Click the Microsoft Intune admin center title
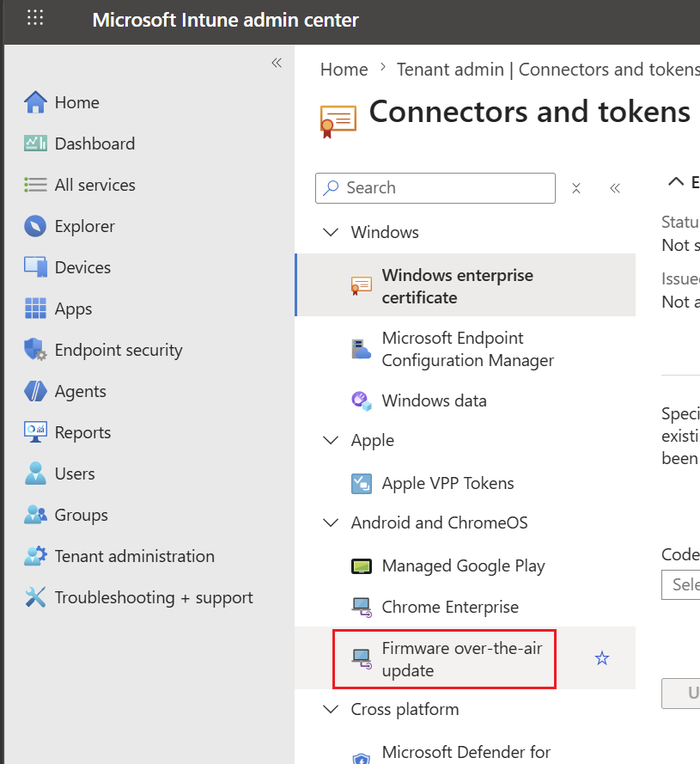This screenshot has width=700, height=764. click(x=226, y=20)
